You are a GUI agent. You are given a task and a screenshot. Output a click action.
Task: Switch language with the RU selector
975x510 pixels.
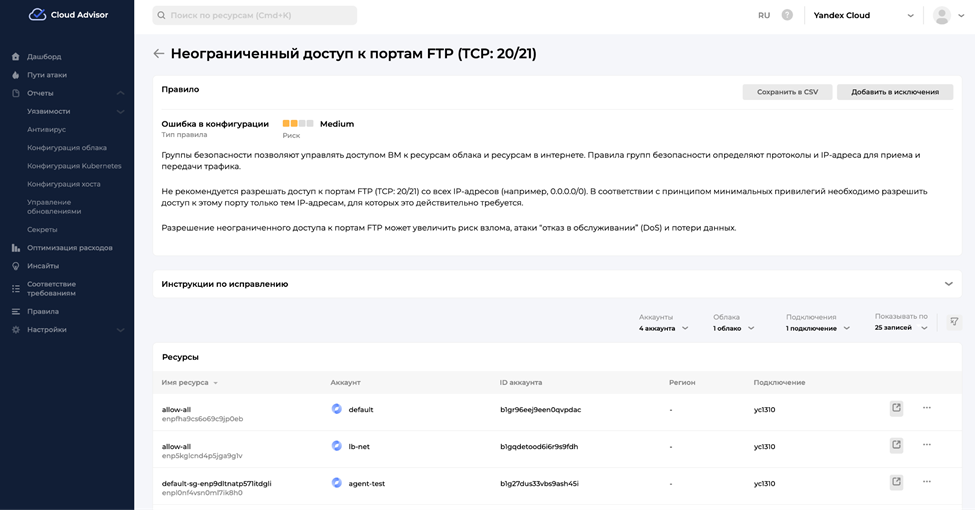(764, 15)
